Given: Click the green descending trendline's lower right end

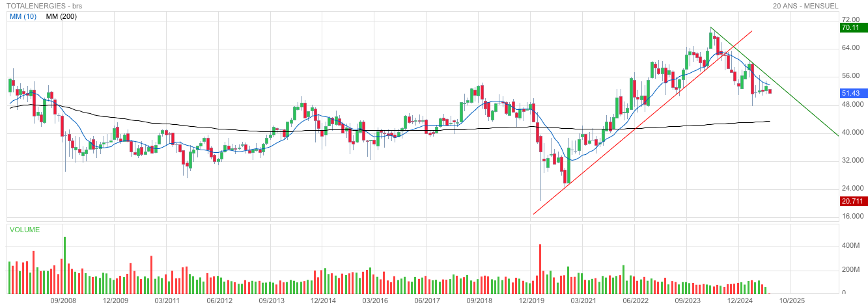Looking at the screenshot, I should [x=837, y=135].
